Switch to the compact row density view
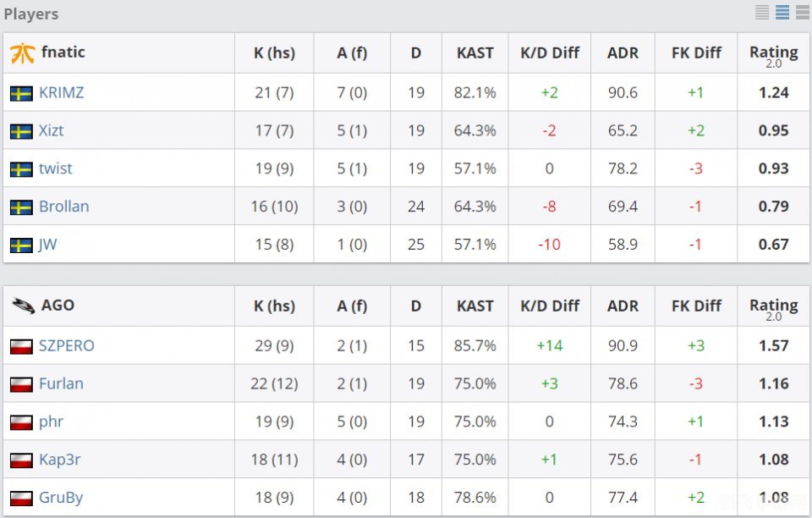Viewport: 812px width, 518px height. pyautogui.click(x=762, y=13)
